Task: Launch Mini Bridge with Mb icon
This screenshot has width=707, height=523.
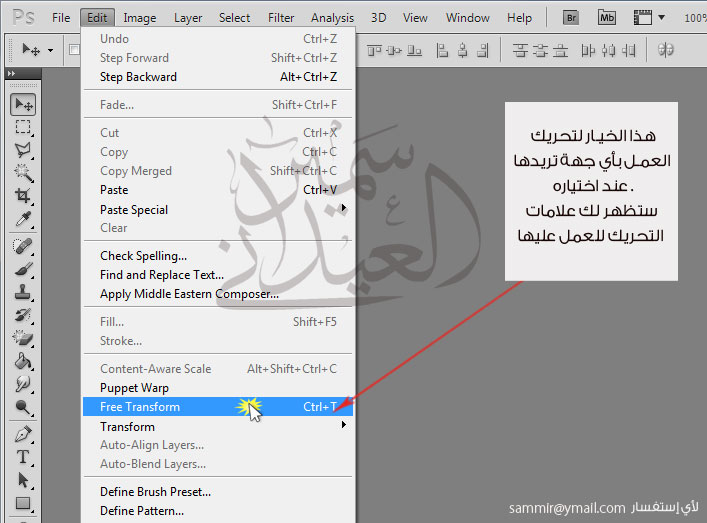Action: (606, 18)
